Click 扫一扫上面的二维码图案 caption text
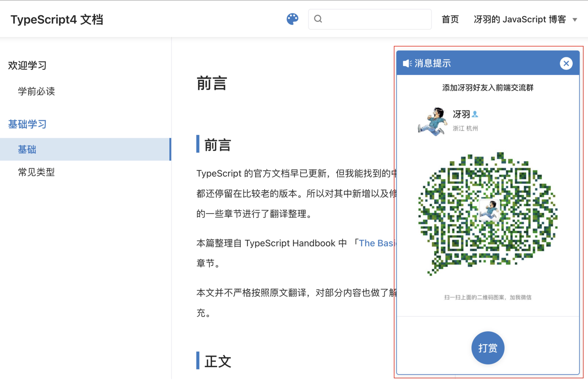 pyautogui.click(x=488, y=297)
